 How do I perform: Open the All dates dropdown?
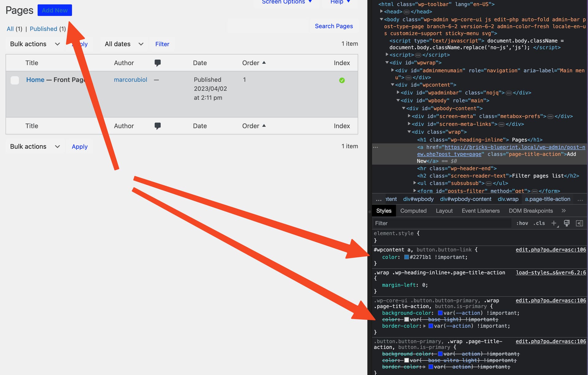(x=123, y=44)
